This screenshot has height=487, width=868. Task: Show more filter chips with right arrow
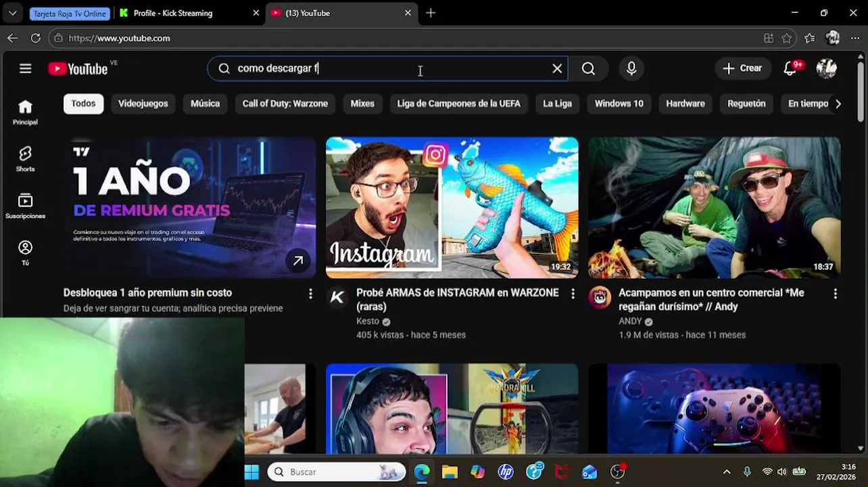pyautogui.click(x=838, y=103)
